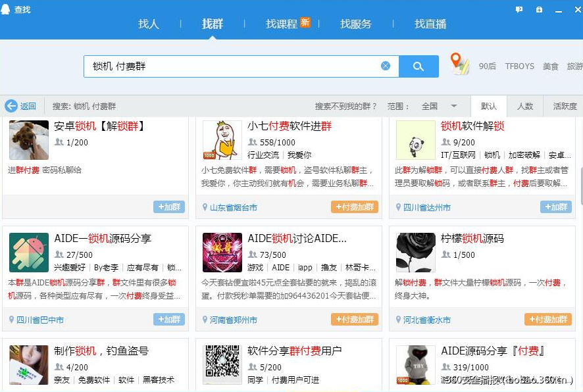Click 加群 on 安卓锁机【解锁群】

point(168,206)
